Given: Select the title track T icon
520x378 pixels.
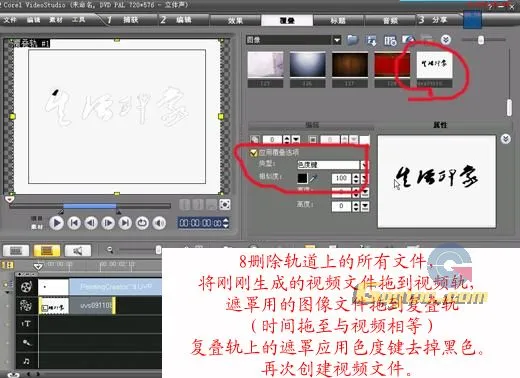Looking at the screenshot, I should (26, 324).
